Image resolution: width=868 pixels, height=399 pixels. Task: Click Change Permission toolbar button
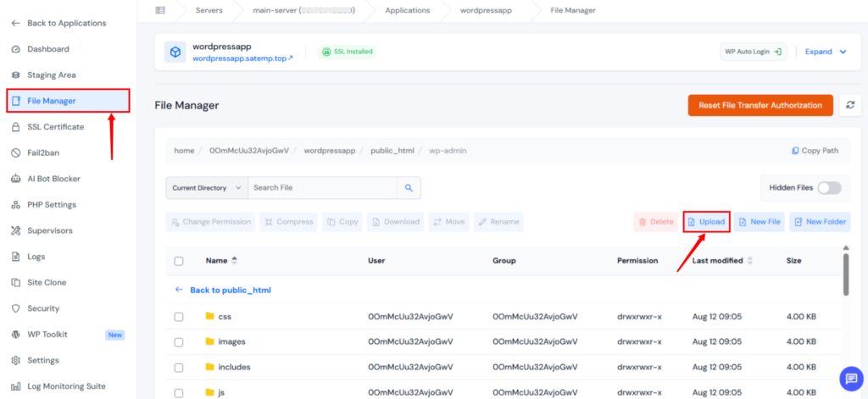click(210, 222)
